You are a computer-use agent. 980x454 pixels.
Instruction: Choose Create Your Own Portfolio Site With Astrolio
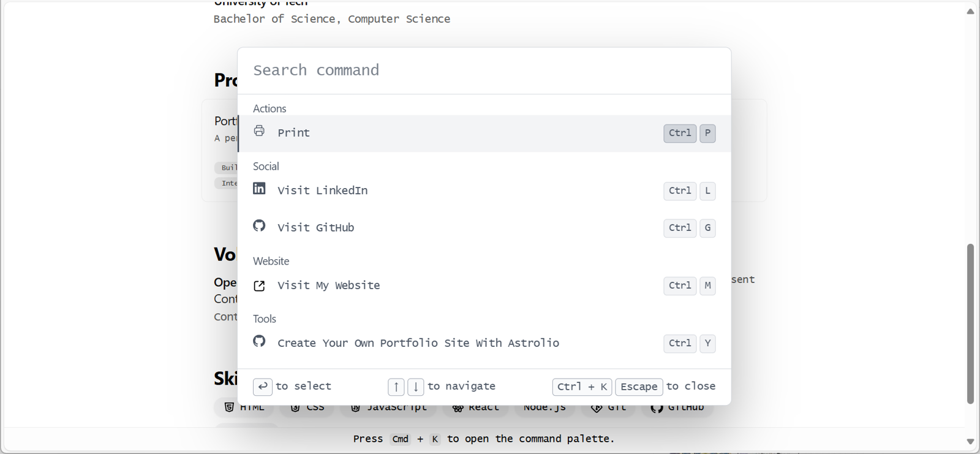484,343
